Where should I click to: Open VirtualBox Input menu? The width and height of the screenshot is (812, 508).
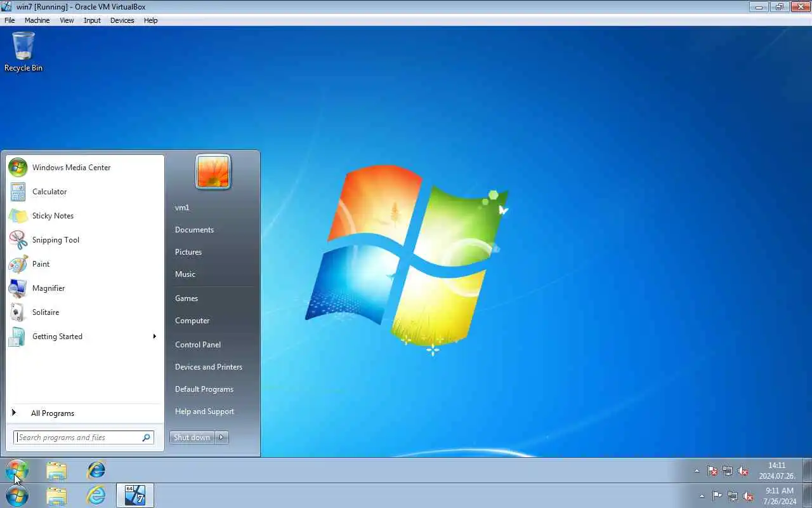[x=92, y=20]
